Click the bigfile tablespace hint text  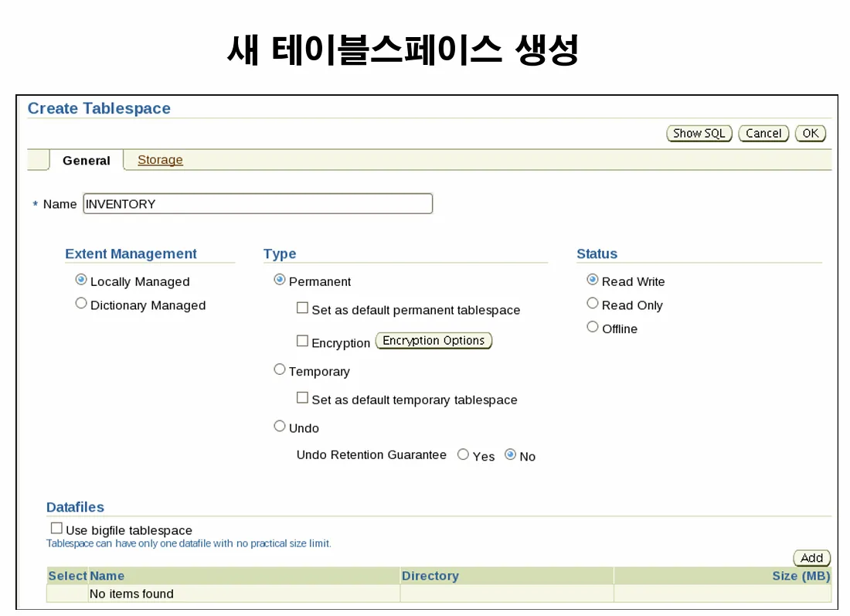coord(189,543)
